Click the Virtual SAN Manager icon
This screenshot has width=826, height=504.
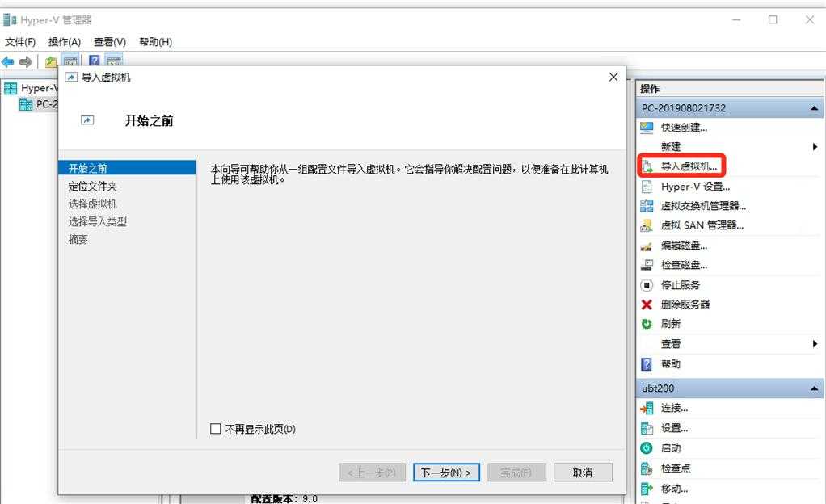coord(647,225)
